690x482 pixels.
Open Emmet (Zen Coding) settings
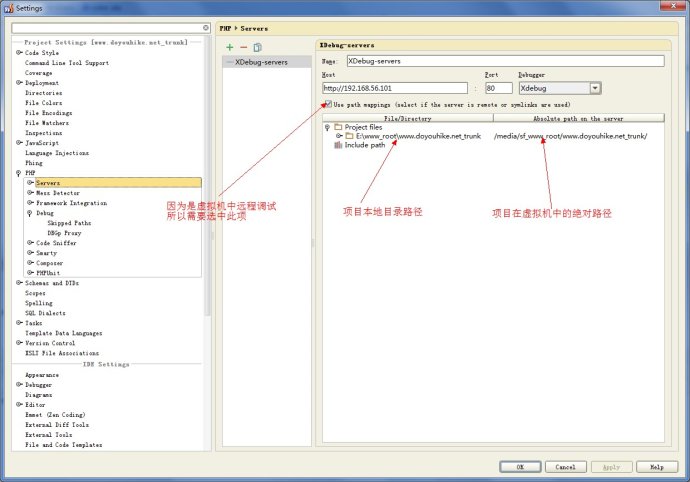pos(55,415)
